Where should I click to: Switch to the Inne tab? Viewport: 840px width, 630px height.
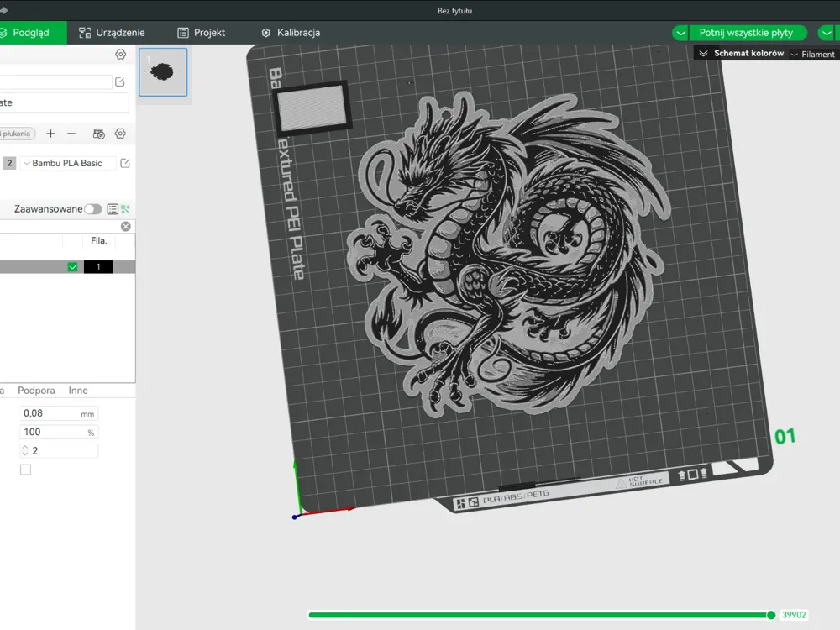(77, 391)
